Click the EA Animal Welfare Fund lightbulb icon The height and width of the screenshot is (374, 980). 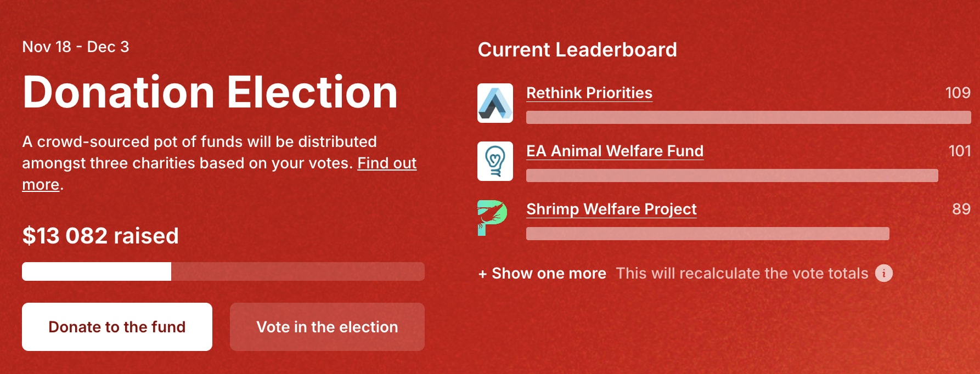[495, 161]
